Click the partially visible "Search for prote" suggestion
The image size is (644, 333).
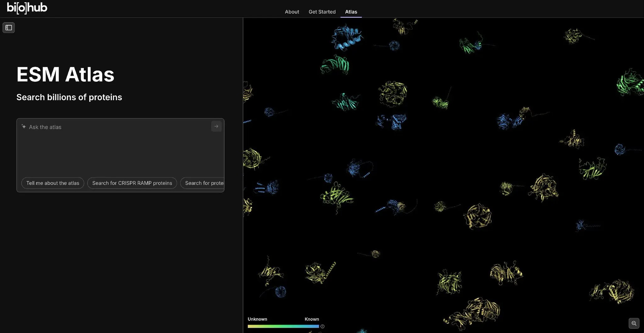coord(202,183)
